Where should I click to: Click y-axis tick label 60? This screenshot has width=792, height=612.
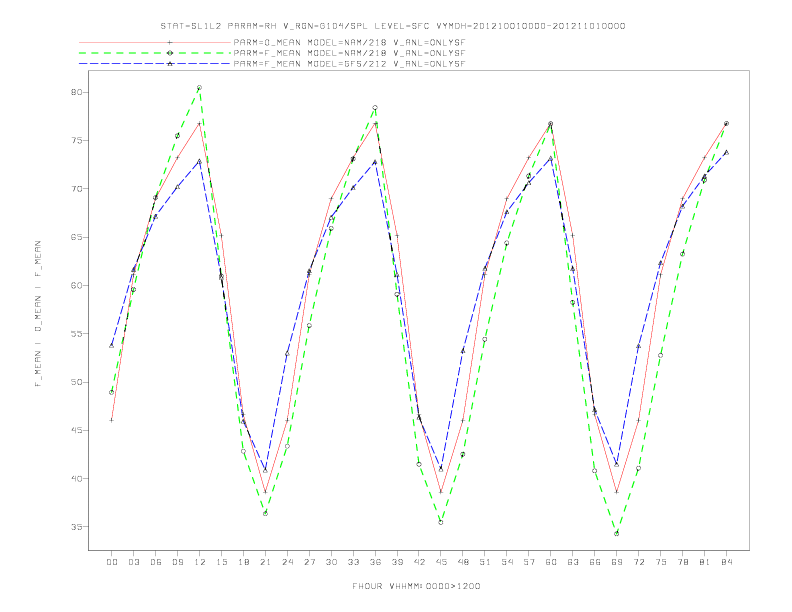coord(76,285)
